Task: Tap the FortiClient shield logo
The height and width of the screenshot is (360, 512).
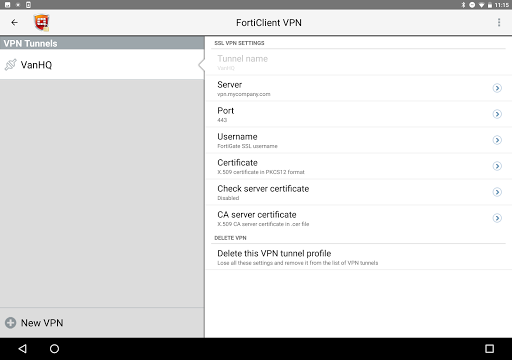Action: [x=42, y=23]
